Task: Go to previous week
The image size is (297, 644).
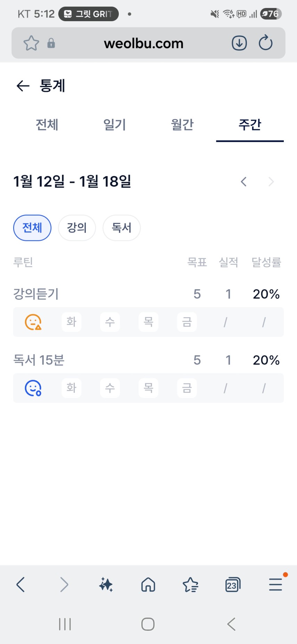Action: click(244, 181)
